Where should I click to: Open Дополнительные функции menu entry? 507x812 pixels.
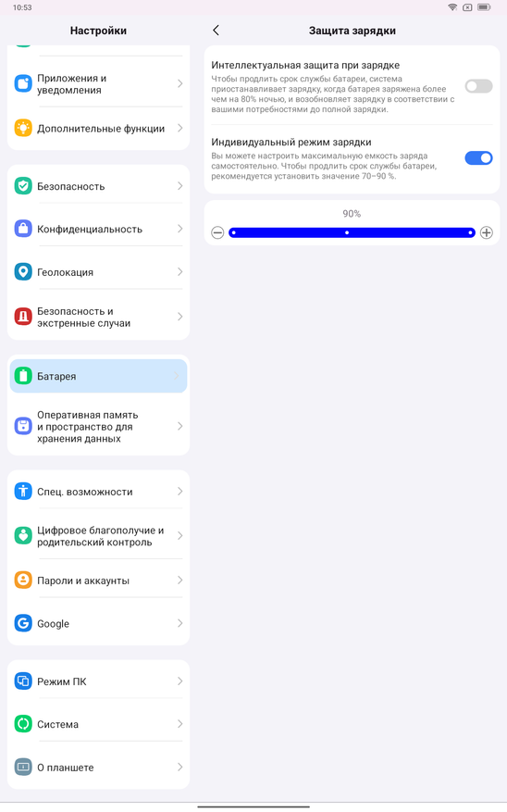[x=98, y=129]
